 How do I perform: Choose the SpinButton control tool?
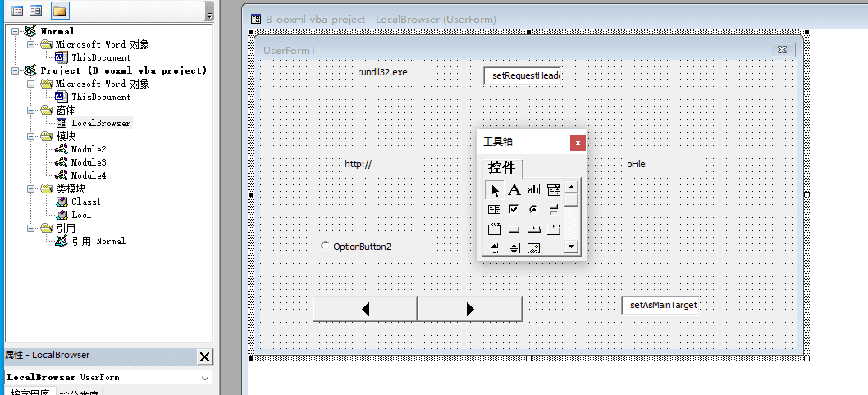click(514, 247)
